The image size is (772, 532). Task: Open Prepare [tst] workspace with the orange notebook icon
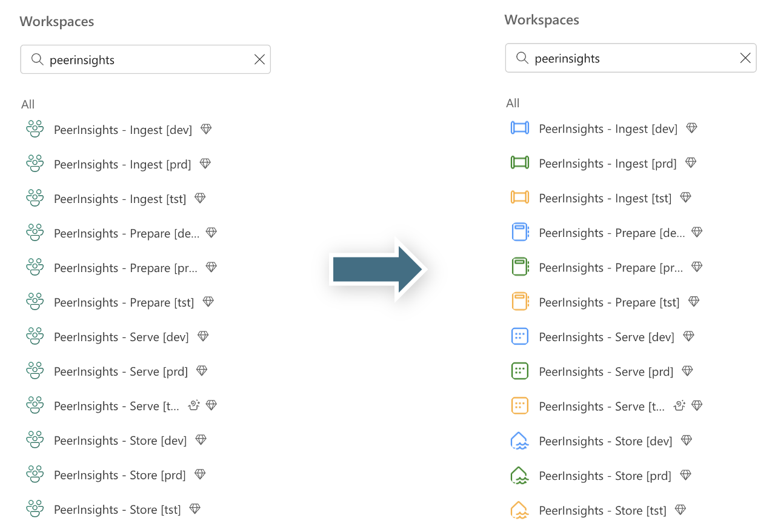tap(609, 302)
